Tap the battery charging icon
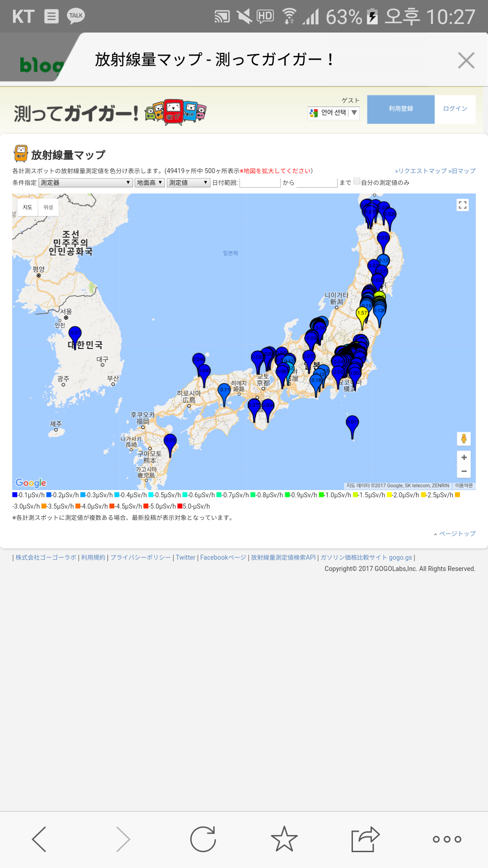The height and width of the screenshot is (868, 488). (372, 16)
